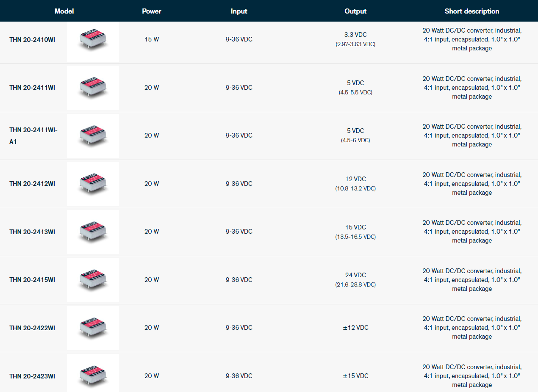Select the THN 20-2412WI model name
Viewport: 538px width, 392px height.
(32, 184)
